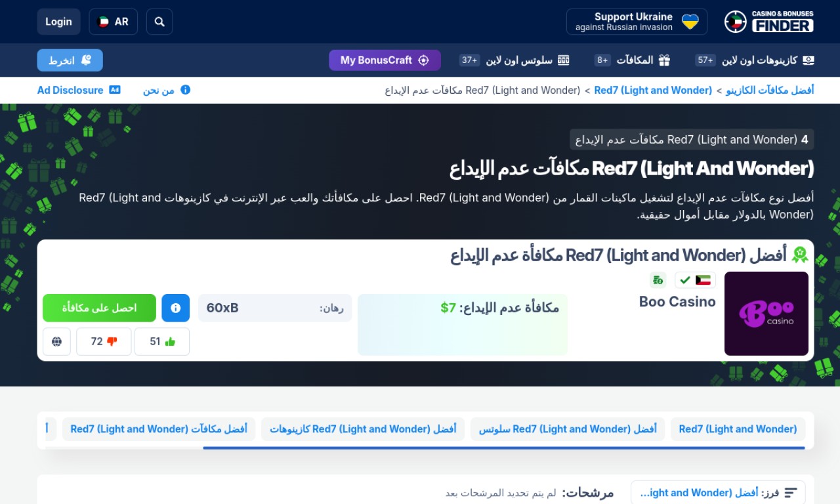Open the Ad Disclosure link
This screenshot has height=504, width=840.
[x=79, y=90]
